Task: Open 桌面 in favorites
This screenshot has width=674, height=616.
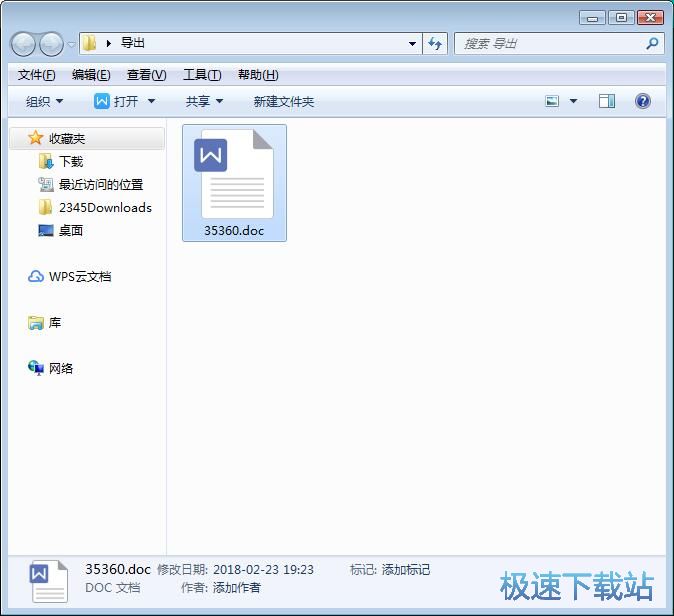Action: 71,231
